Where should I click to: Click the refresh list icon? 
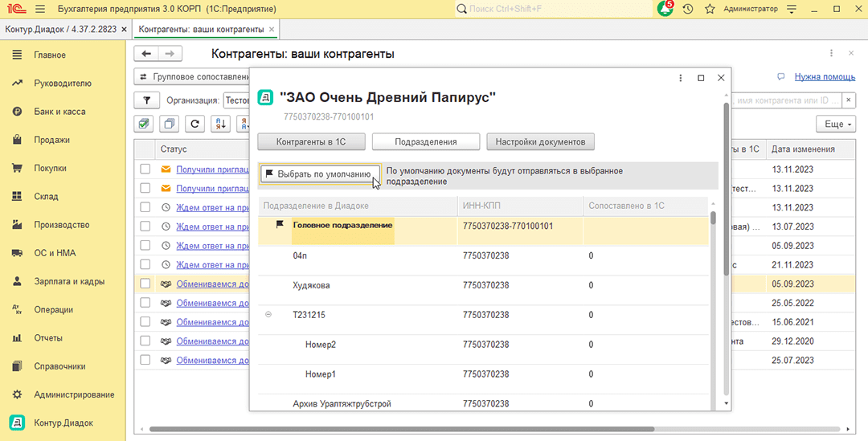[x=194, y=124]
